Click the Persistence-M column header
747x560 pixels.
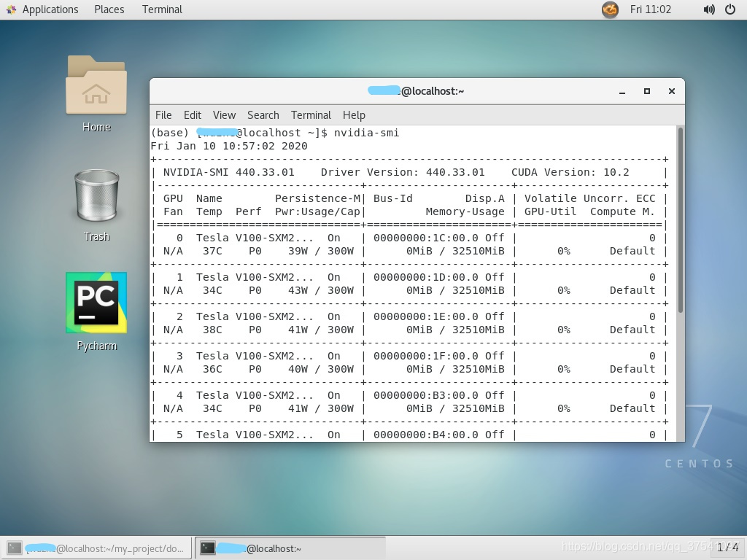[x=318, y=198]
